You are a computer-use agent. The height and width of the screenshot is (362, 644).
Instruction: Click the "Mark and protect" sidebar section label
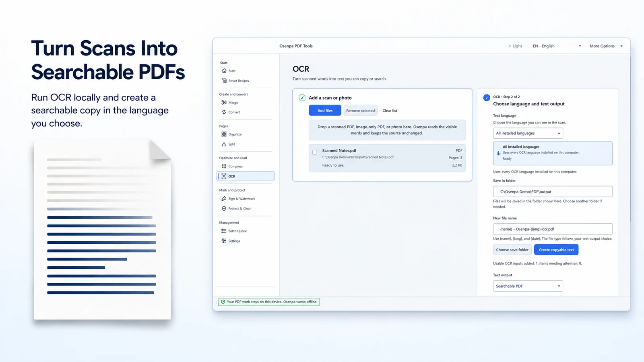click(232, 190)
